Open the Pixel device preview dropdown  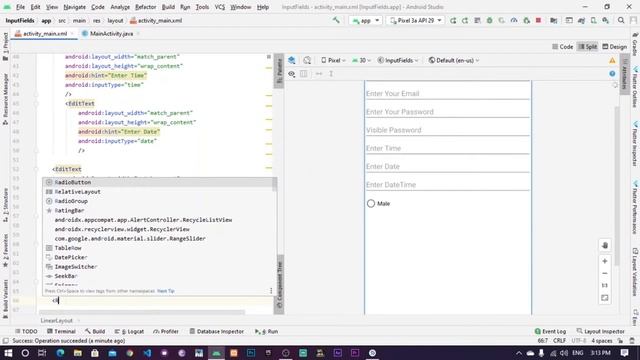[333, 60]
